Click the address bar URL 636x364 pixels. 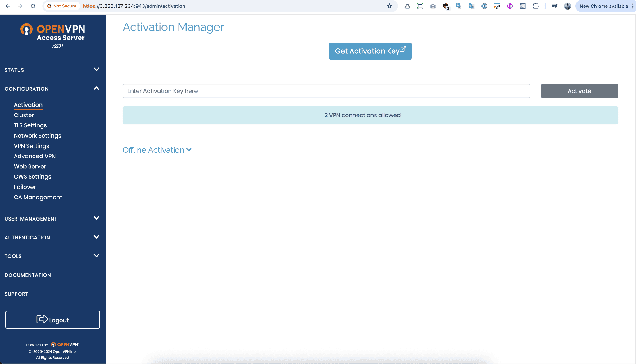point(134,6)
